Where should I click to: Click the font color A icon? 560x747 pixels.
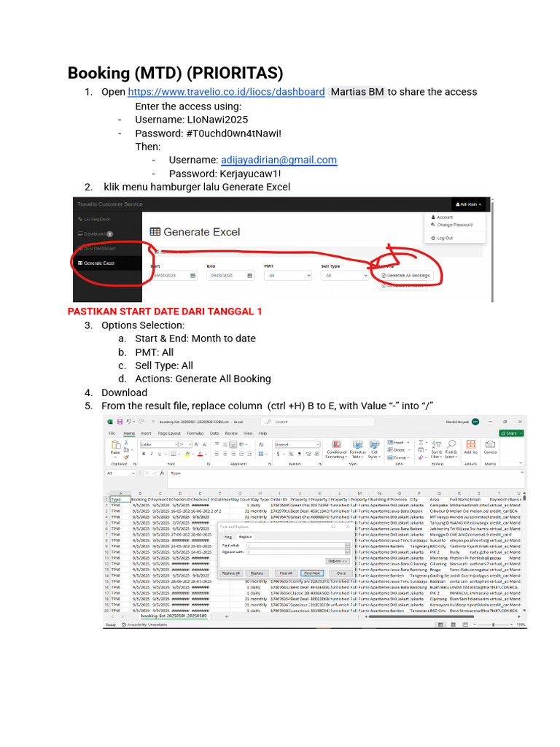click(x=200, y=454)
